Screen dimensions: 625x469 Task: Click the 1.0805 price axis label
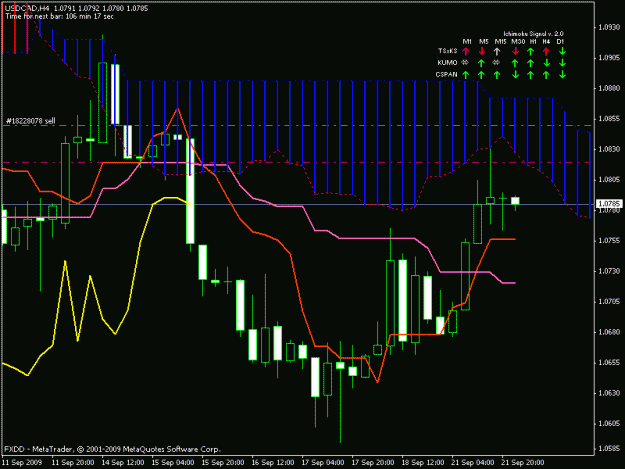click(x=609, y=180)
